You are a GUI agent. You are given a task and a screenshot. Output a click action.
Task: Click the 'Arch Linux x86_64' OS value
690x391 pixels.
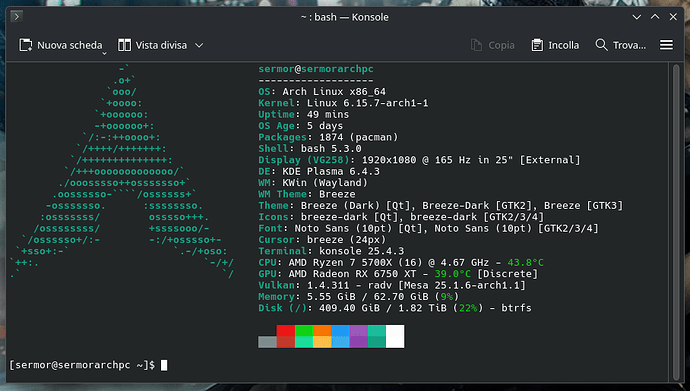(334, 92)
